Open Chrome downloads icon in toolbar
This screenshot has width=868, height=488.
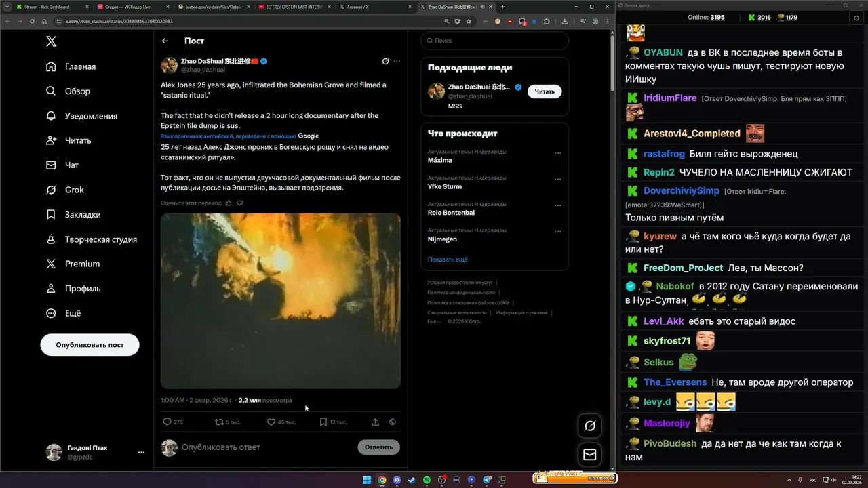(565, 21)
